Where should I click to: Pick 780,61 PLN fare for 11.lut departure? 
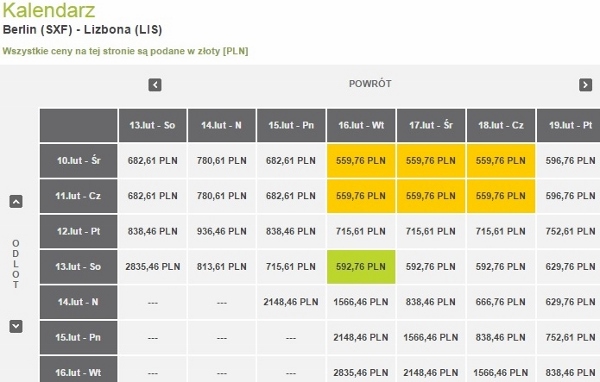[222, 196]
